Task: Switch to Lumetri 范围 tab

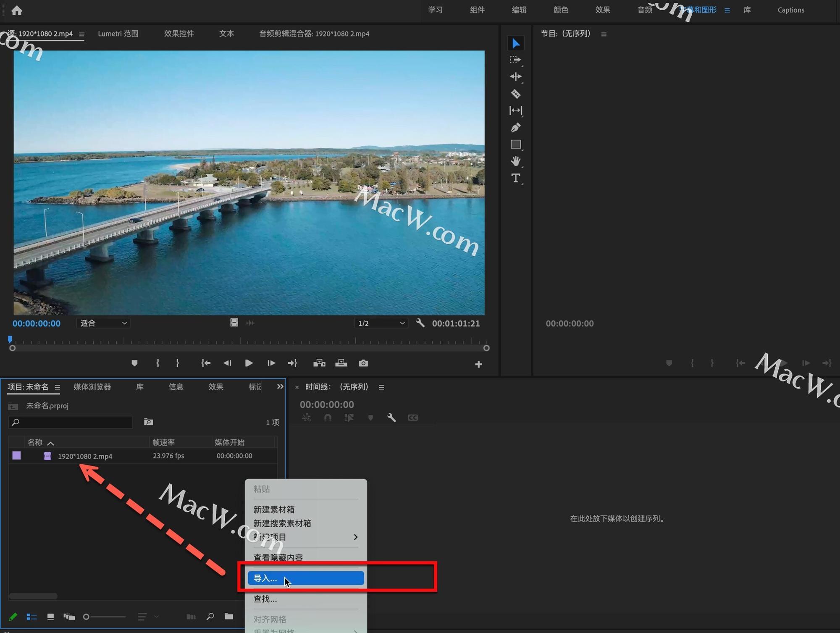Action: pyautogui.click(x=118, y=34)
